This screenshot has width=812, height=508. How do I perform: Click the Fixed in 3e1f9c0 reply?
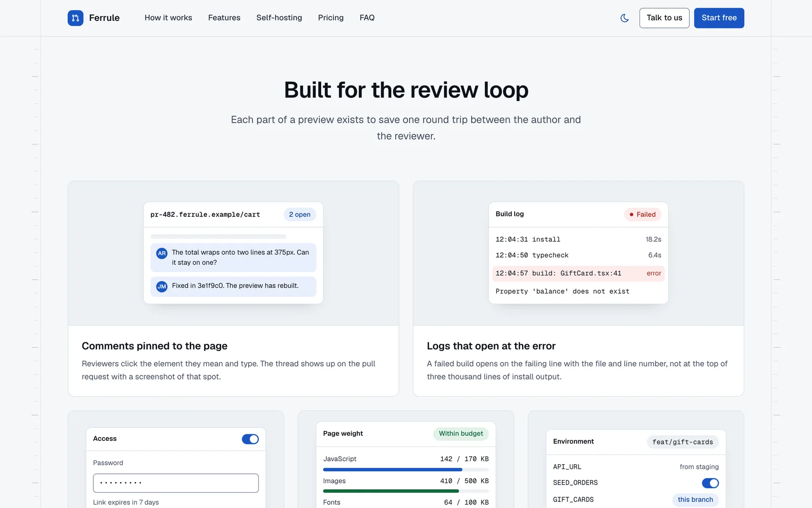pyautogui.click(x=233, y=287)
